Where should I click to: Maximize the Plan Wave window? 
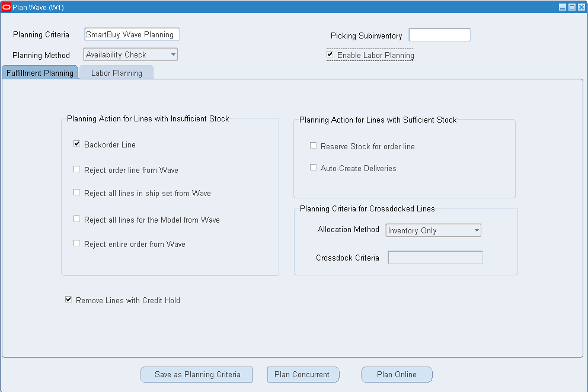[572, 7]
